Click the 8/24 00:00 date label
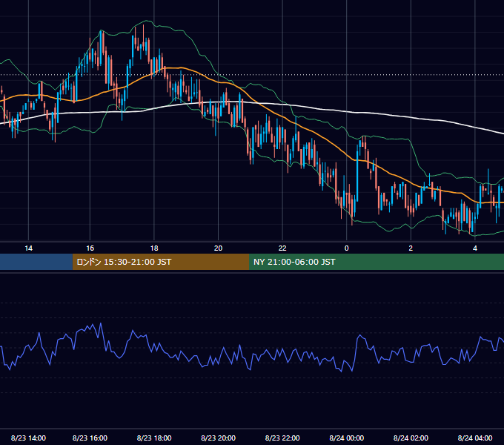This screenshot has width=504, height=445. [347, 438]
